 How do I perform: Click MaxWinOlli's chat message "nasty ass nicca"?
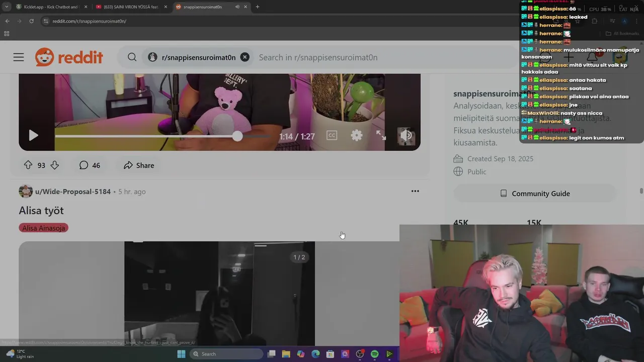point(581,113)
